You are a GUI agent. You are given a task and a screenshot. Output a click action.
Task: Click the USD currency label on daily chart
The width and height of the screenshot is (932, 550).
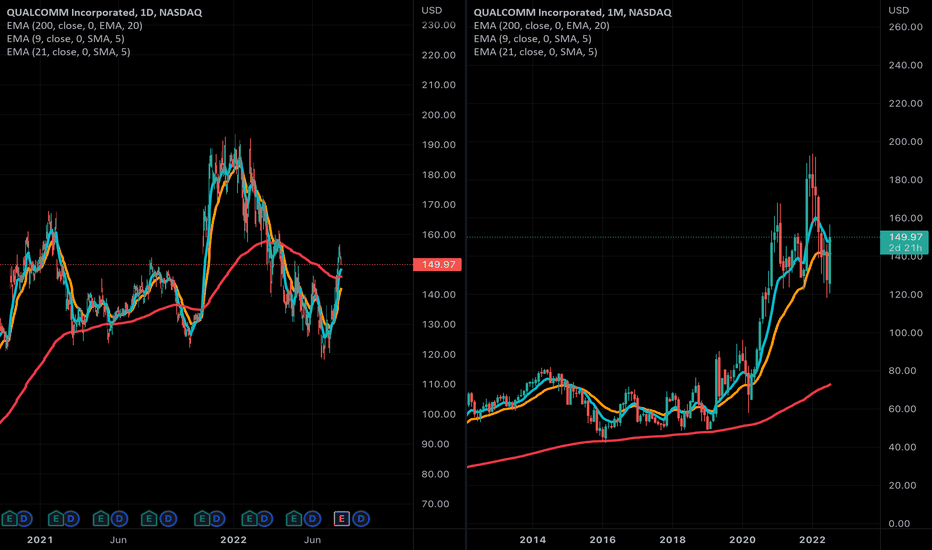click(432, 10)
